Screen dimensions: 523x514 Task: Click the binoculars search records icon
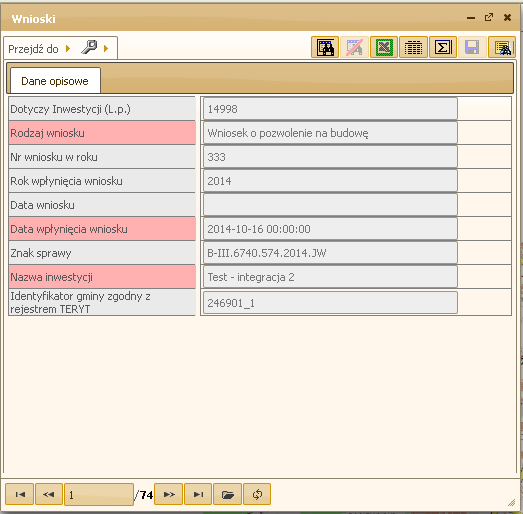click(325, 47)
